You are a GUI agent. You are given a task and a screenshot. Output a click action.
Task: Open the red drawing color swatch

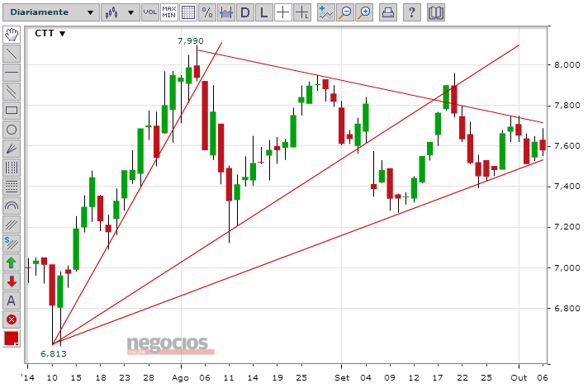pos(12,338)
